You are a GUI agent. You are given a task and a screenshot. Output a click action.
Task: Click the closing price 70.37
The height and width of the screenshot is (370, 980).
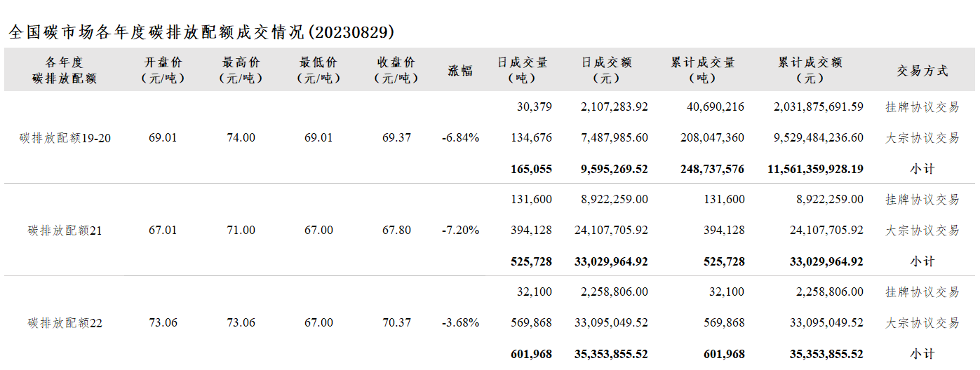pyautogui.click(x=397, y=323)
